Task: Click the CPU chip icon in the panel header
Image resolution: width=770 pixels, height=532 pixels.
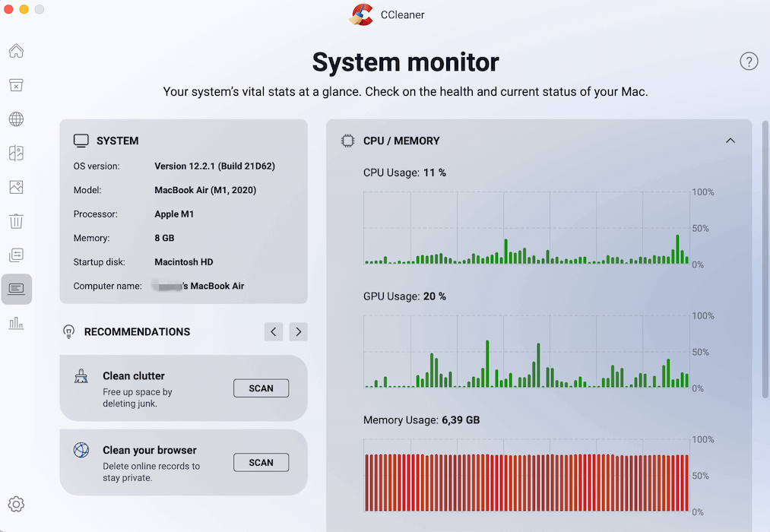Action: pos(347,141)
